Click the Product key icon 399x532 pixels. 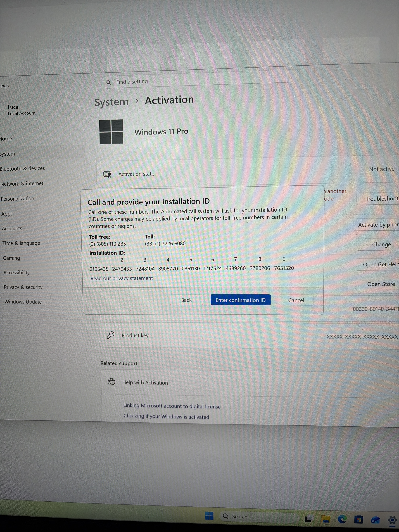(111, 335)
